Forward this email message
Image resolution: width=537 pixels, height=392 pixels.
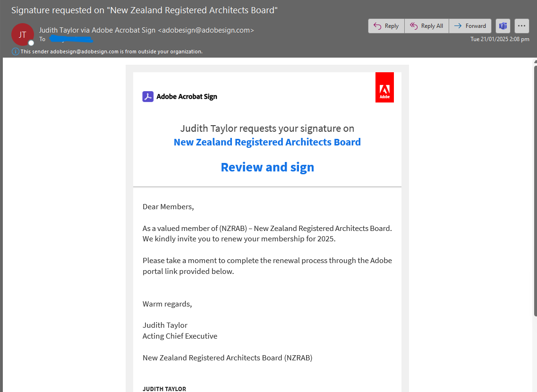470,26
